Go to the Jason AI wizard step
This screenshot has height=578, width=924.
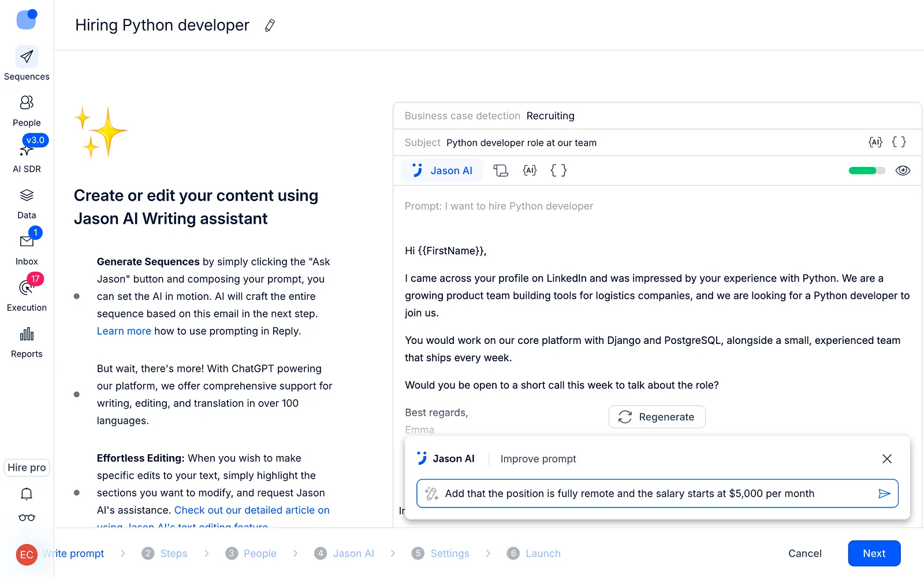(x=344, y=554)
